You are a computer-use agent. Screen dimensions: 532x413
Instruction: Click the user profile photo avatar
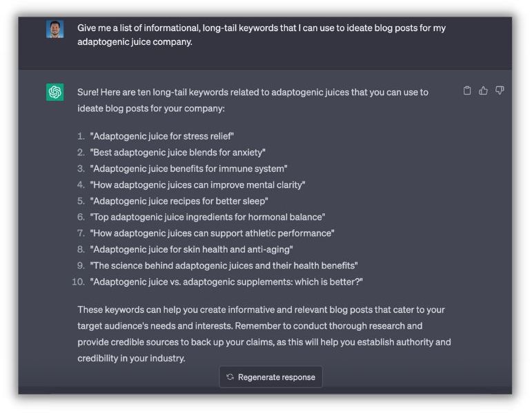coord(55,29)
